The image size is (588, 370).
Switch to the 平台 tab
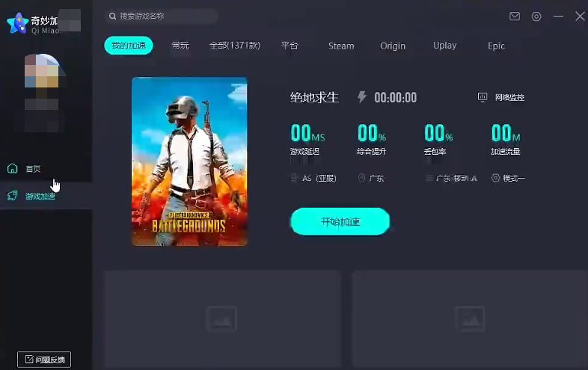point(290,46)
